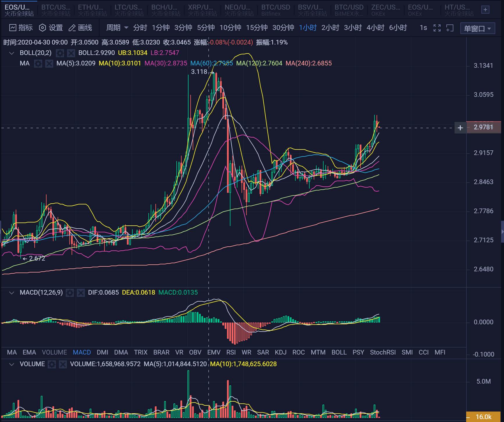Select the 分时 timeframe
The height and width of the screenshot is (422, 504).
tap(140, 28)
